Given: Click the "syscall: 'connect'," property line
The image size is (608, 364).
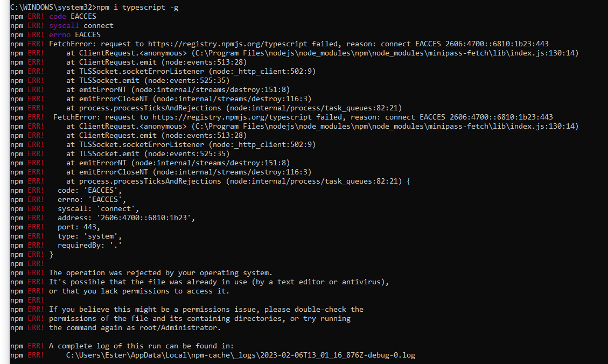Looking at the screenshot, I should pyautogui.click(x=98, y=208).
